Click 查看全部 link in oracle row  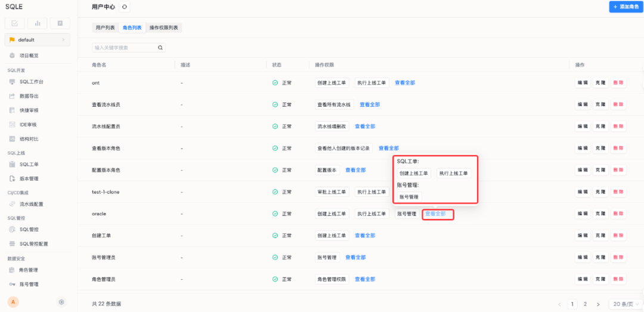[435, 214]
